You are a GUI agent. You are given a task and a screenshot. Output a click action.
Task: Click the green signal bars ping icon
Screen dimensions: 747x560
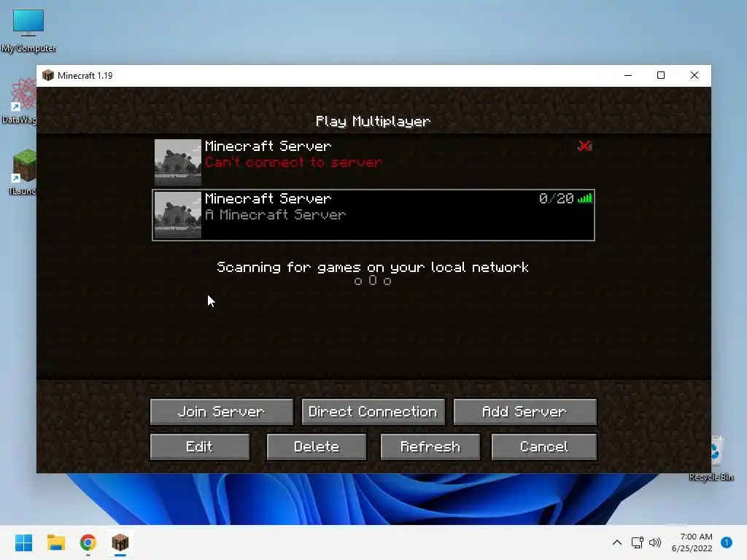click(x=584, y=198)
